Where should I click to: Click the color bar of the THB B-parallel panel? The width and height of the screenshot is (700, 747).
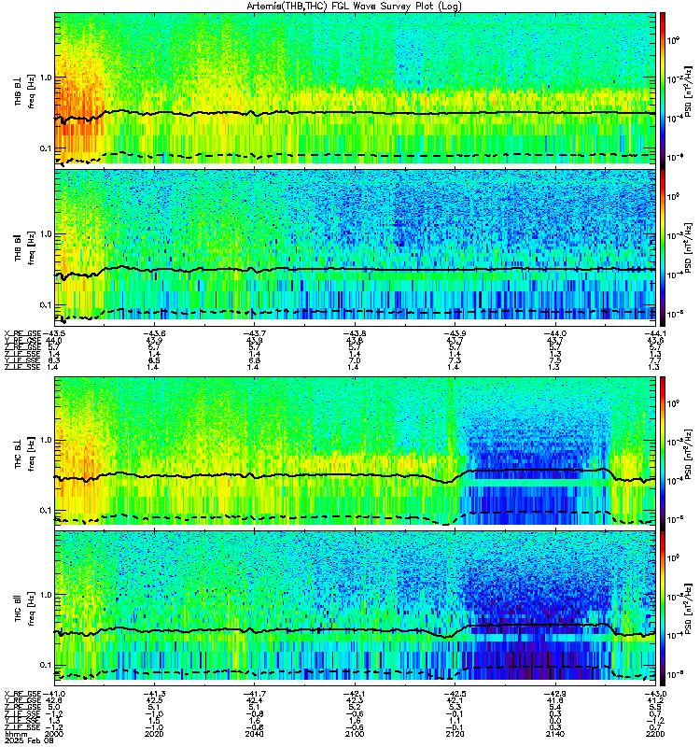663,247
